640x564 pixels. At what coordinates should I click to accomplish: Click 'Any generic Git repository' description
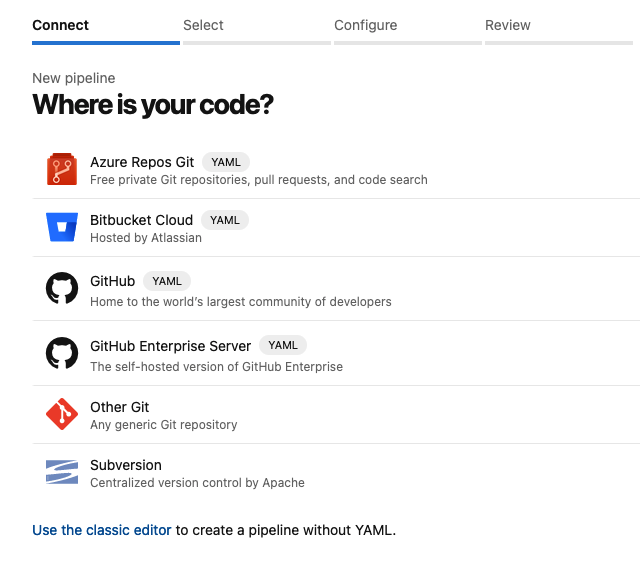click(164, 424)
